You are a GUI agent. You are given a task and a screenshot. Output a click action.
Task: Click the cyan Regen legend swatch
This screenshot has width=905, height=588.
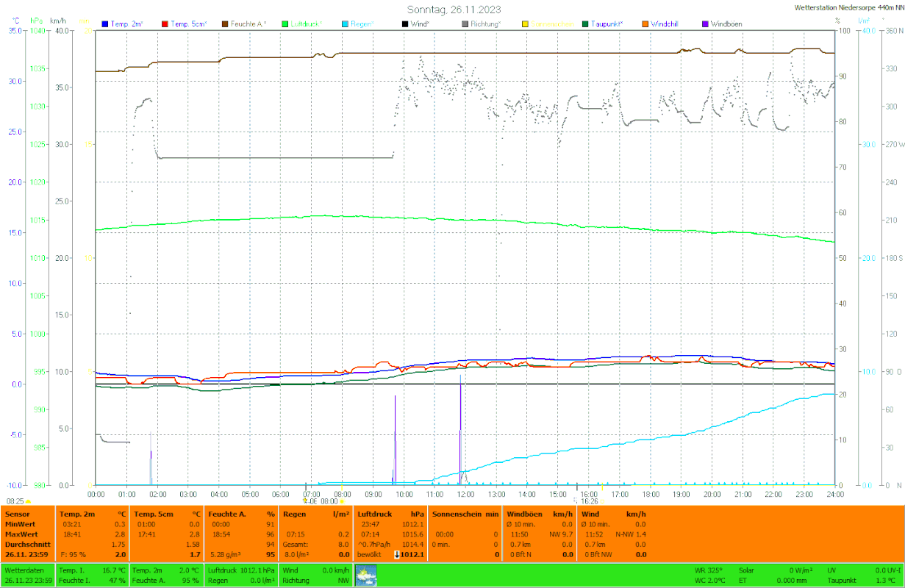click(344, 24)
